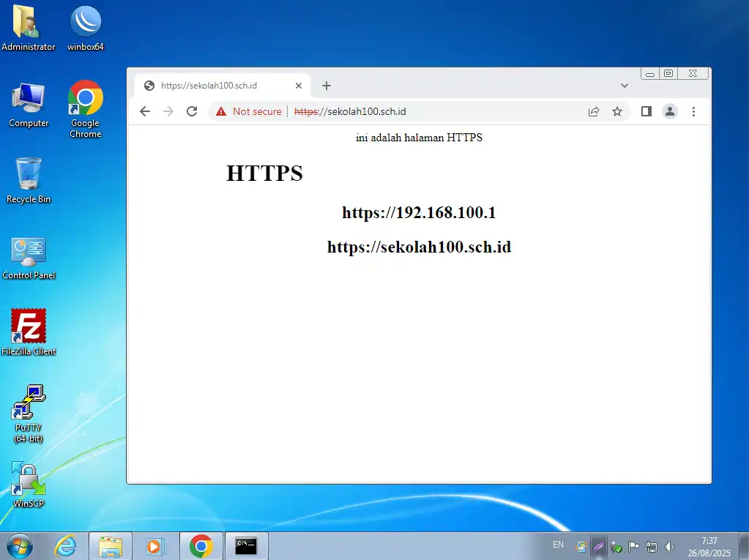Select the WinSCP desktop shortcut
This screenshot has width=749, height=560.
pyautogui.click(x=29, y=483)
